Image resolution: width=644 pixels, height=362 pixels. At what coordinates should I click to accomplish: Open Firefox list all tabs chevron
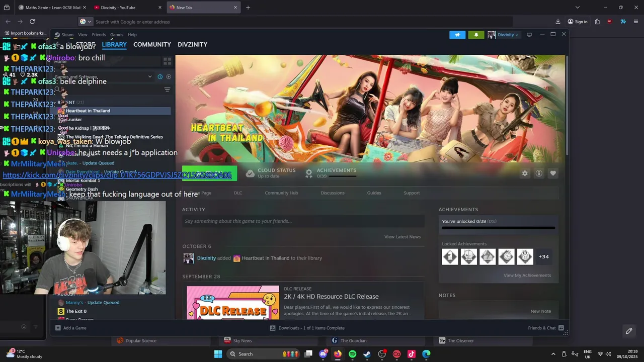pos(578,8)
